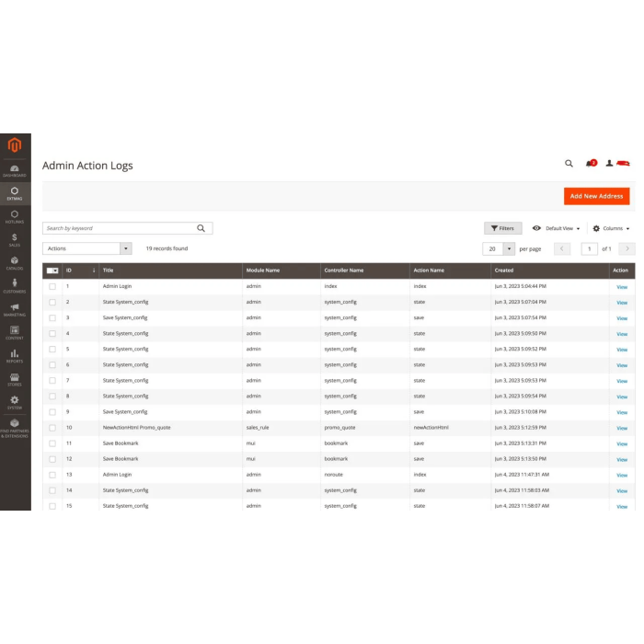
Task: Open the Dashboard sidebar menu
Action: tap(15, 171)
